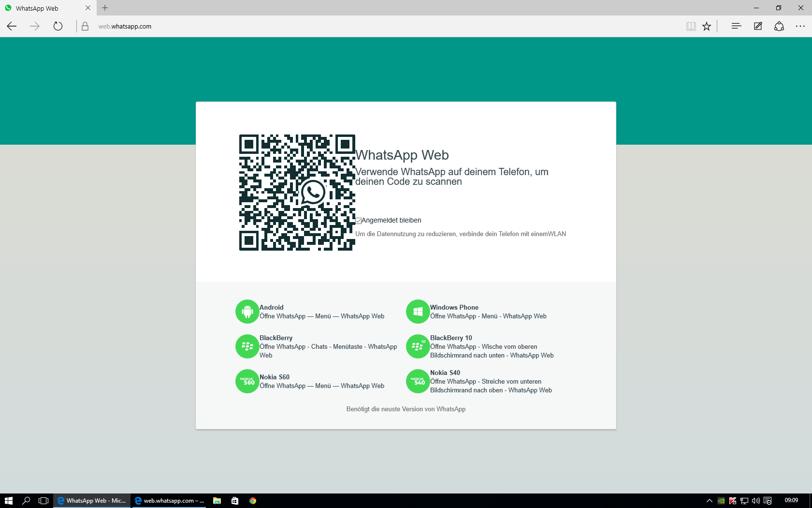812x508 pixels.
Task: Open taskbar search magnifier
Action: (x=26, y=501)
